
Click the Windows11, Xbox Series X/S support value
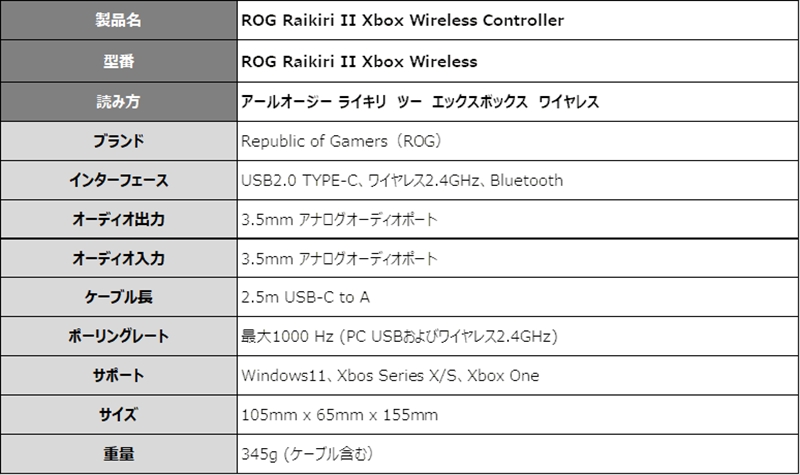tap(390, 375)
